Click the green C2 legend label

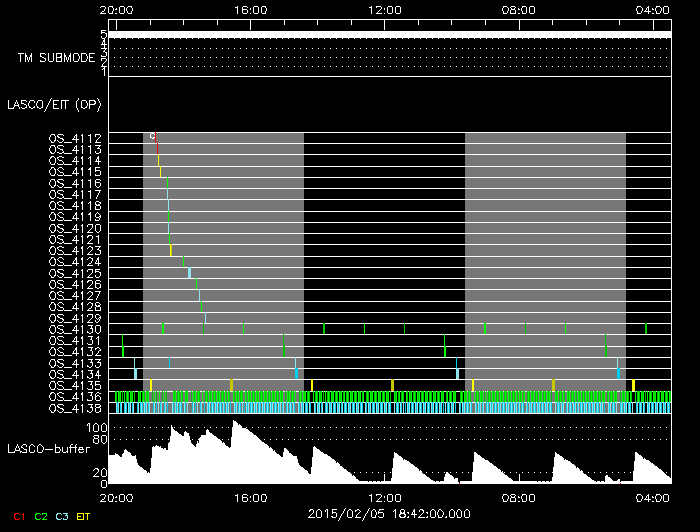point(41,516)
